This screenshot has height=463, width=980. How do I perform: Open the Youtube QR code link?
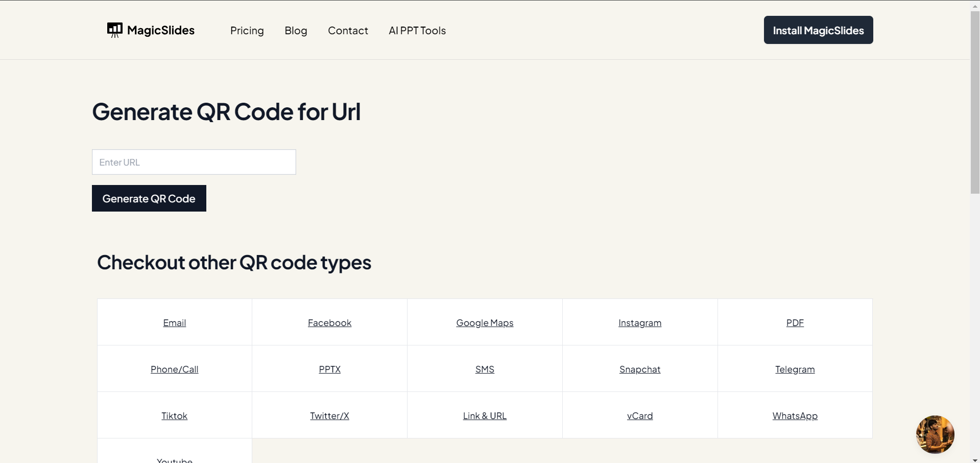[175, 460]
